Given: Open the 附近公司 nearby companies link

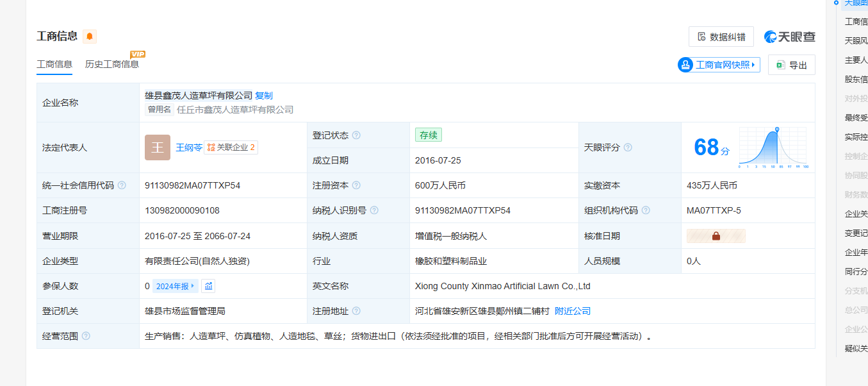Looking at the screenshot, I should [x=573, y=311].
